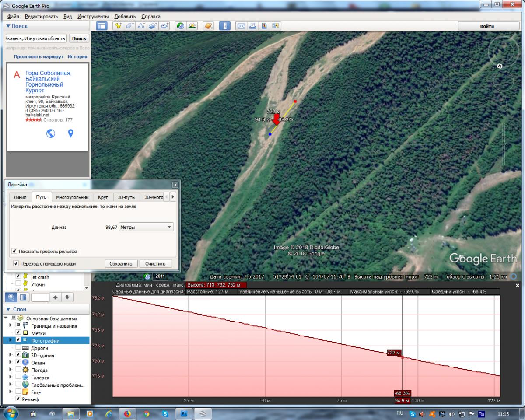Add an image overlay from the toolbar
525x420 pixels.
153,26
